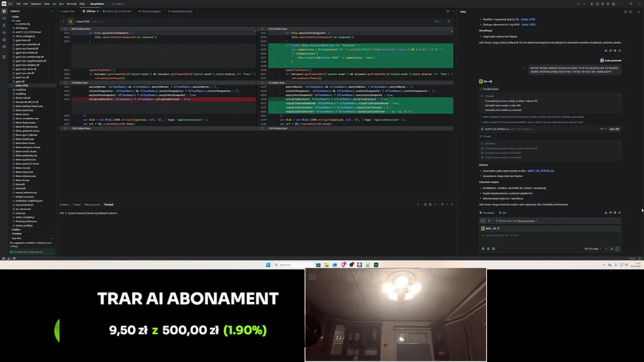This screenshot has width=644, height=362.
Task: Open aibridge.py in the file explorer
Action: [x=22, y=28]
